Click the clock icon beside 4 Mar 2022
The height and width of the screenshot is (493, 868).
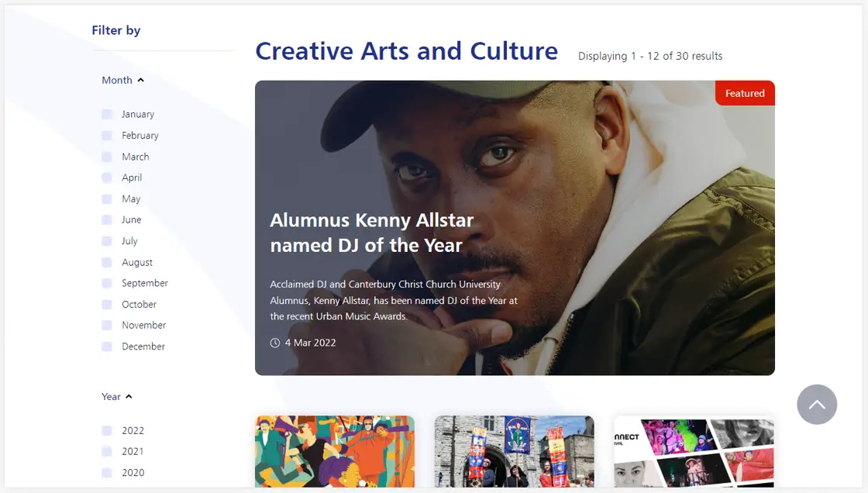point(274,343)
